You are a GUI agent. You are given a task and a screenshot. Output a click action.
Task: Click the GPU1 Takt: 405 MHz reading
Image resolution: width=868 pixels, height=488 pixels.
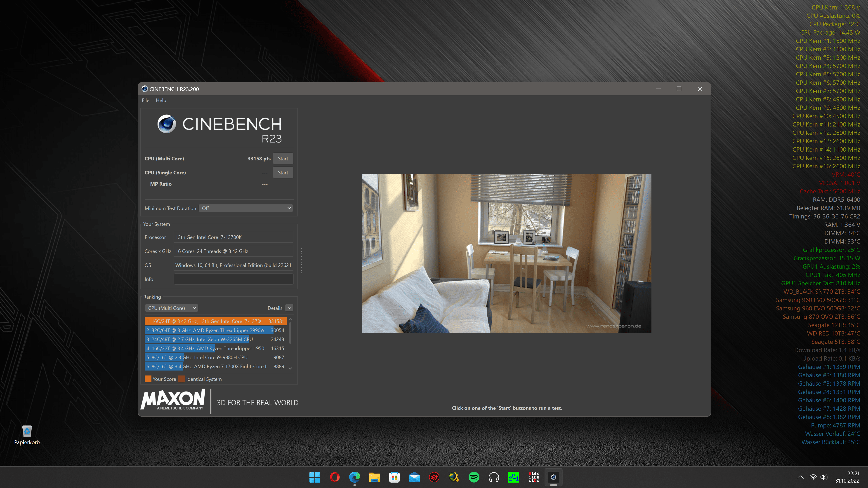point(833,275)
